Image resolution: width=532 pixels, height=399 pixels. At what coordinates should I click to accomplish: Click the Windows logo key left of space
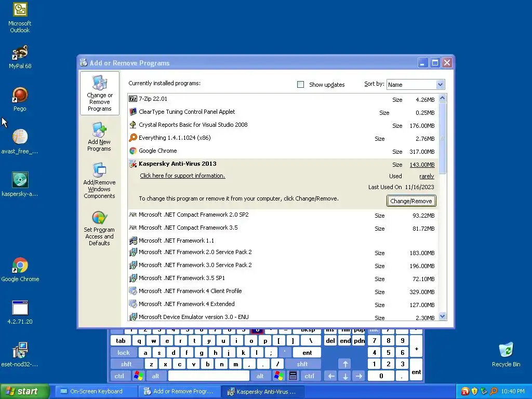138,376
